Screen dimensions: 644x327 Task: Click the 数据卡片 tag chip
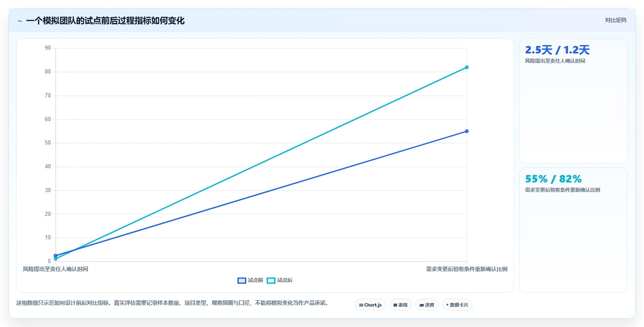pyautogui.click(x=457, y=305)
